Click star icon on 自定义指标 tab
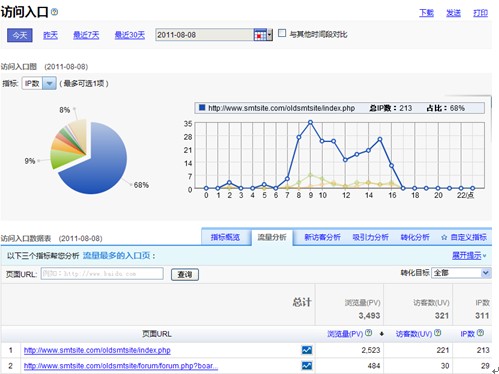This screenshot has width=499, height=374. 444,237
